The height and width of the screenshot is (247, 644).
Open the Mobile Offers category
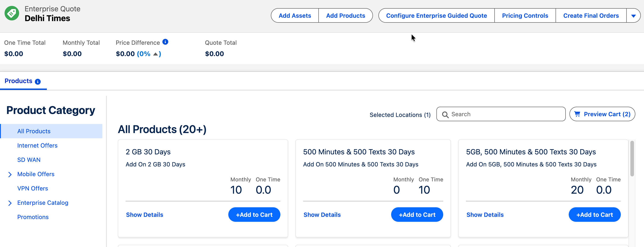36,174
